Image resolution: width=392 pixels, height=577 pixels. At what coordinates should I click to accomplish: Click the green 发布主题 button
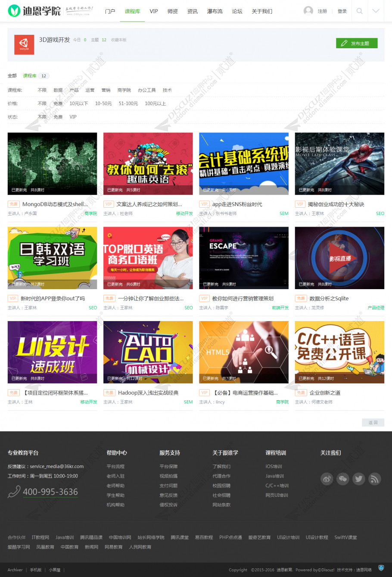(357, 43)
